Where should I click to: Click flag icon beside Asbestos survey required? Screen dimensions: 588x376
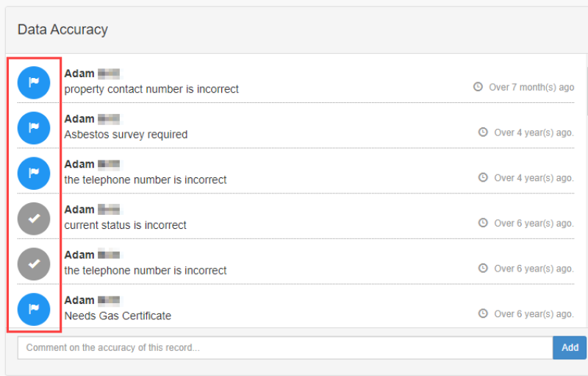pyautogui.click(x=34, y=127)
